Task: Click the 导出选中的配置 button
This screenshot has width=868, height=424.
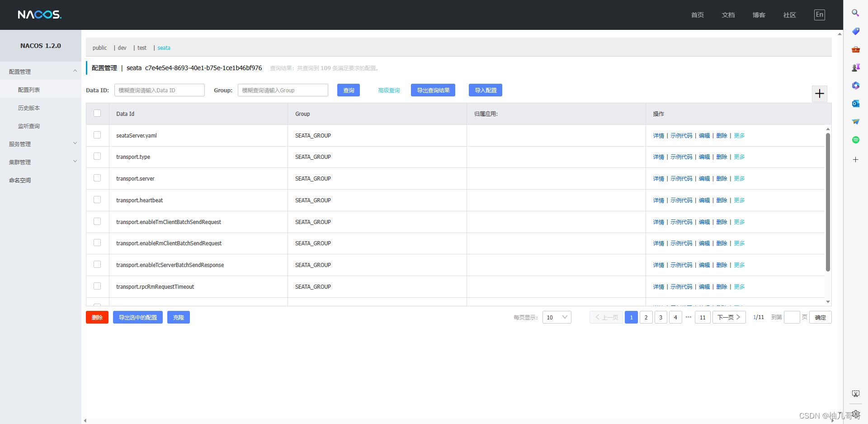Action: coord(138,317)
